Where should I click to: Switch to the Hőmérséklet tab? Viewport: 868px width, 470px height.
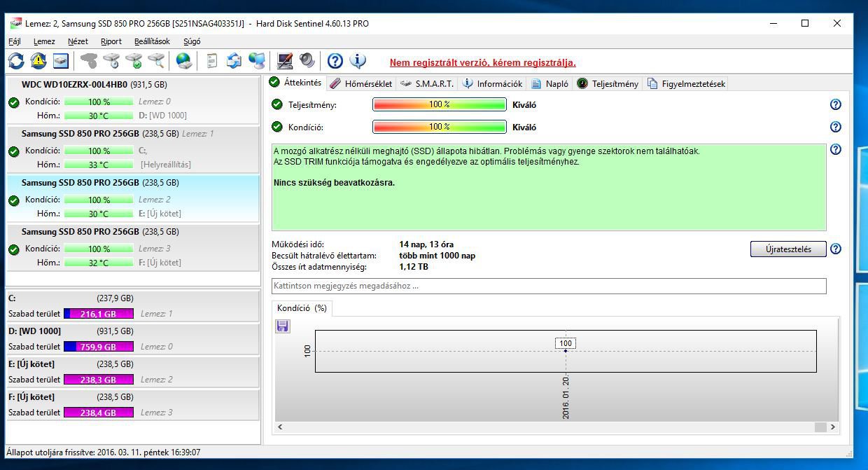360,83
